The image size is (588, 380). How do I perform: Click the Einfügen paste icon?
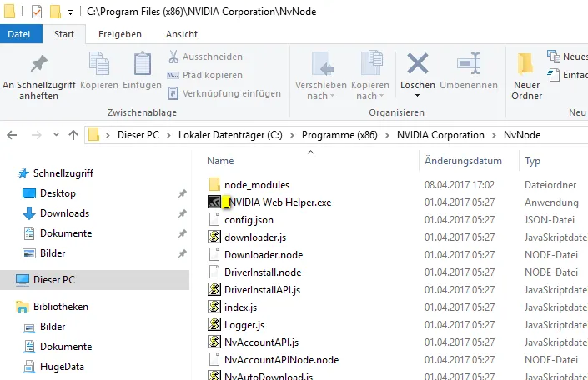coord(143,63)
